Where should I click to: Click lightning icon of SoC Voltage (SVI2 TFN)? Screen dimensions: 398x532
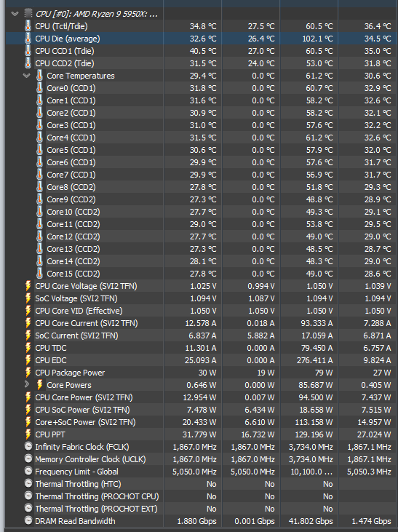28,298
